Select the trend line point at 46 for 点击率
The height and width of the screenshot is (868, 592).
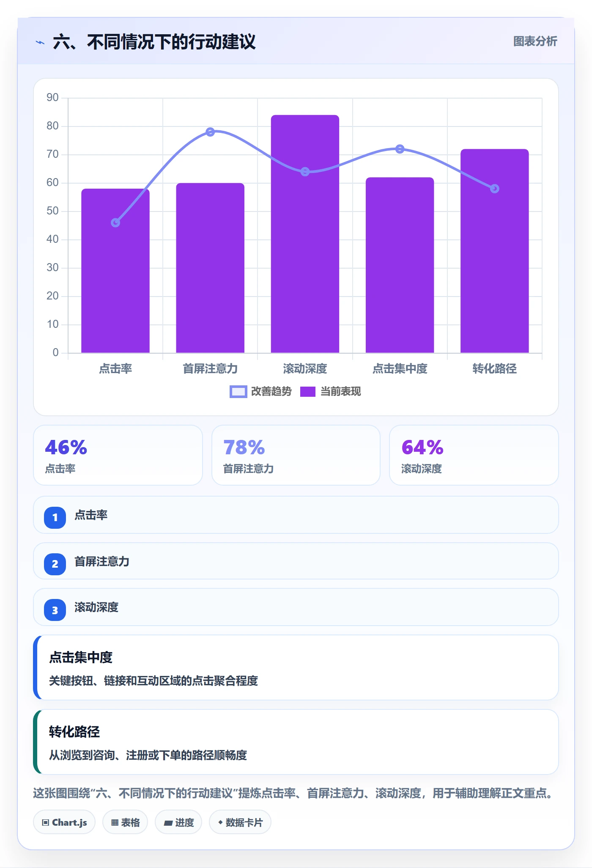click(x=115, y=222)
